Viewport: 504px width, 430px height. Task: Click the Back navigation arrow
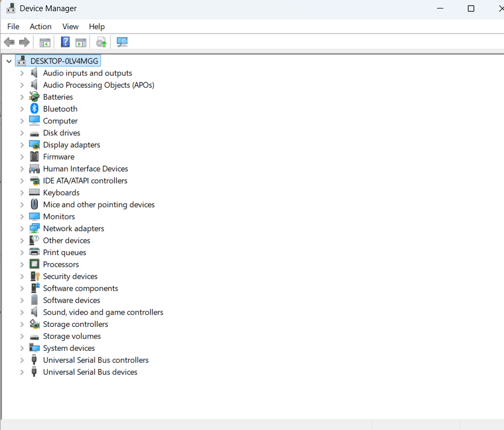(x=9, y=42)
